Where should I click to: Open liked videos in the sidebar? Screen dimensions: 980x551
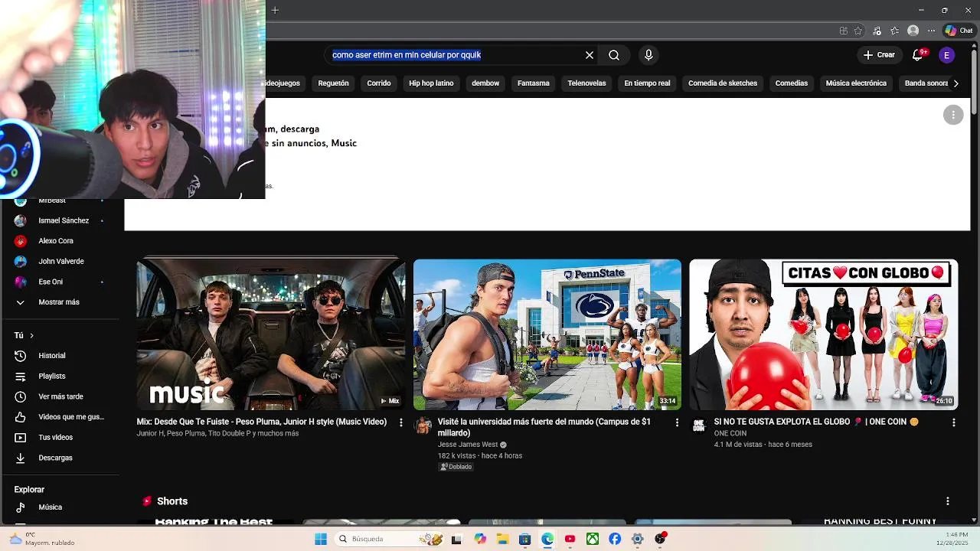click(x=70, y=417)
